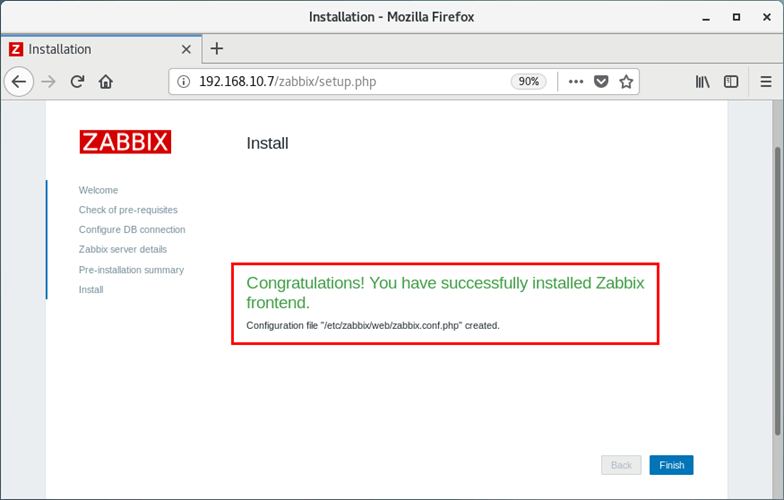Click the Congratulations success message text

[x=445, y=292]
